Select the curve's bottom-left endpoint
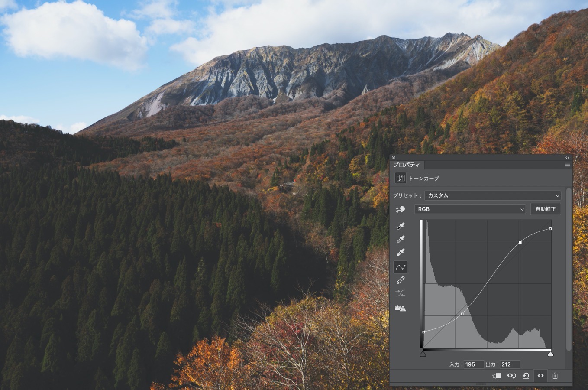Image resolution: width=588 pixels, height=390 pixels. (x=423, y=332)
